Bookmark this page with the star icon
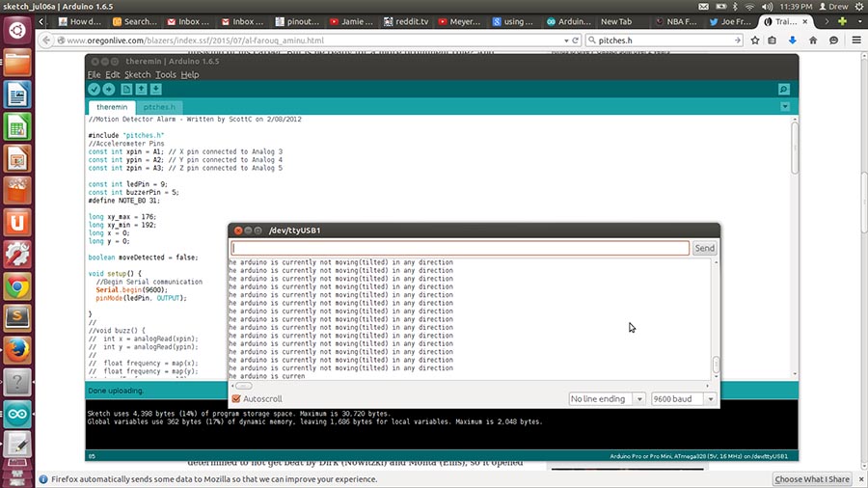Viewport: 868px width, 488px height. [755, 41]
